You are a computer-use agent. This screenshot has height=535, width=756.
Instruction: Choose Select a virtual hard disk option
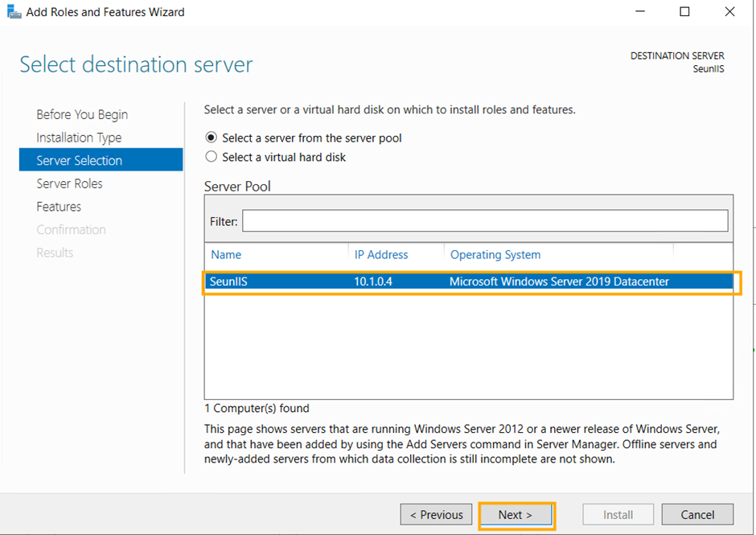[212, 158]
